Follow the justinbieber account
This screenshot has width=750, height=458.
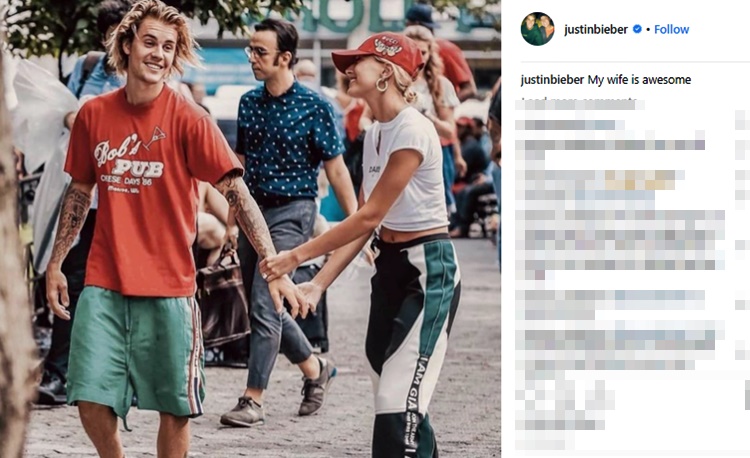click(672, 29)
